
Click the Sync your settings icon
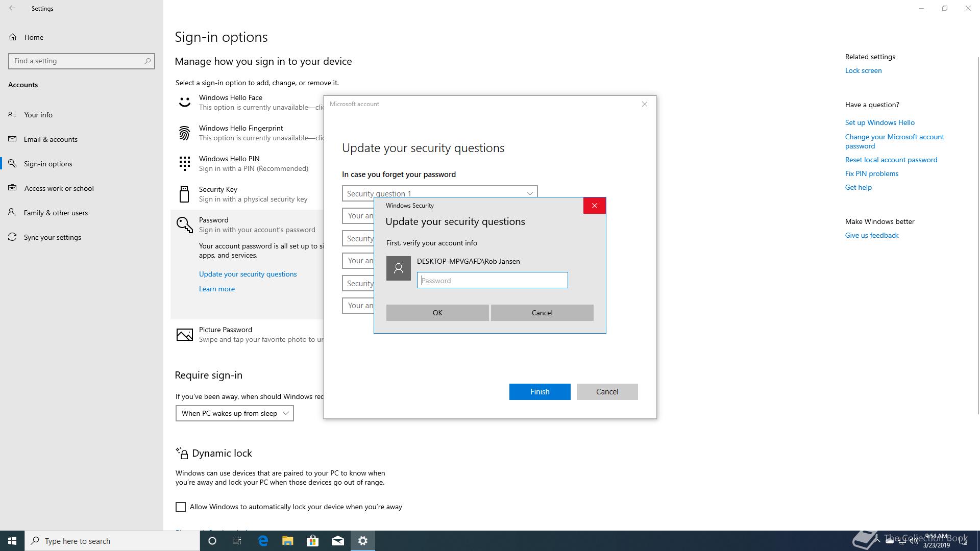12,237
